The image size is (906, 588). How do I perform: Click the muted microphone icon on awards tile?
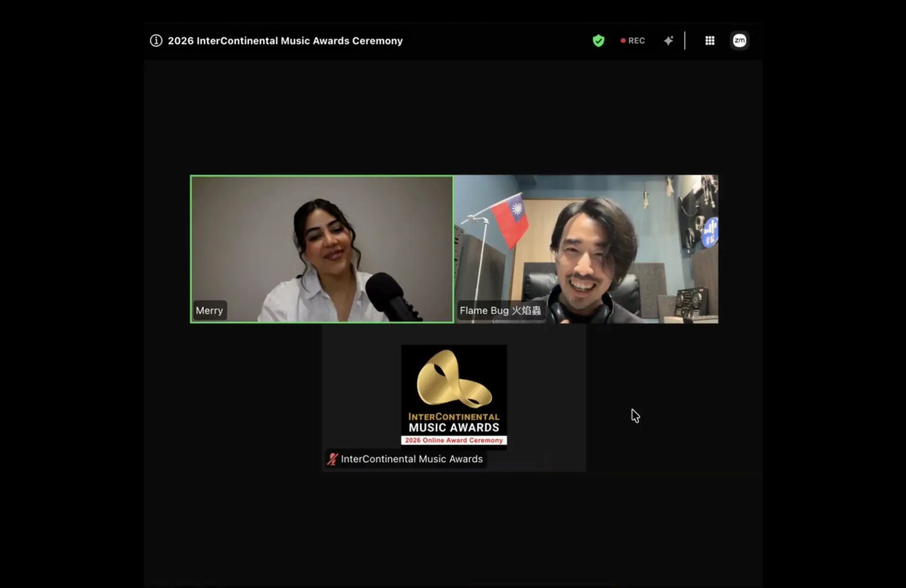(x=333, y=459)
